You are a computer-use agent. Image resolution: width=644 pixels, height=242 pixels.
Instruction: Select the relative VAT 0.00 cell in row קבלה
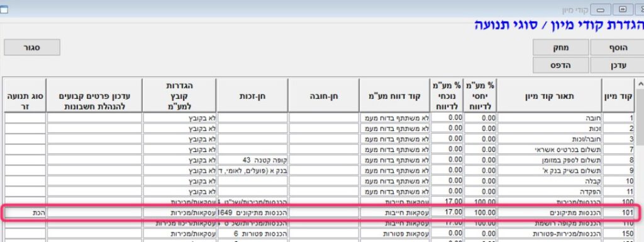coord(480,181)
